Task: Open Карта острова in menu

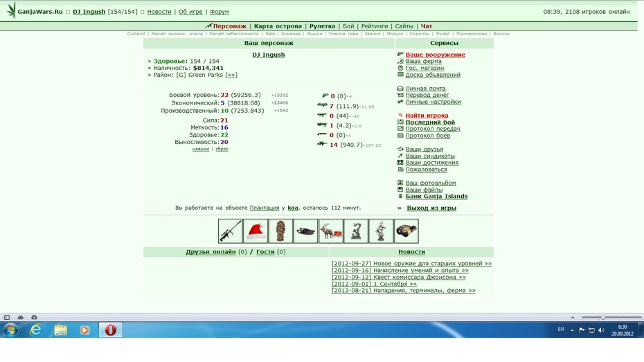Action: click(278, 26)
